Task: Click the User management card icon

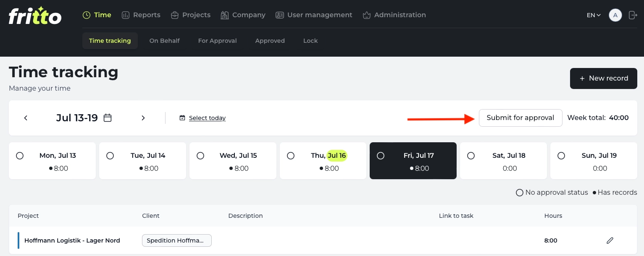Action: [280, 15]
